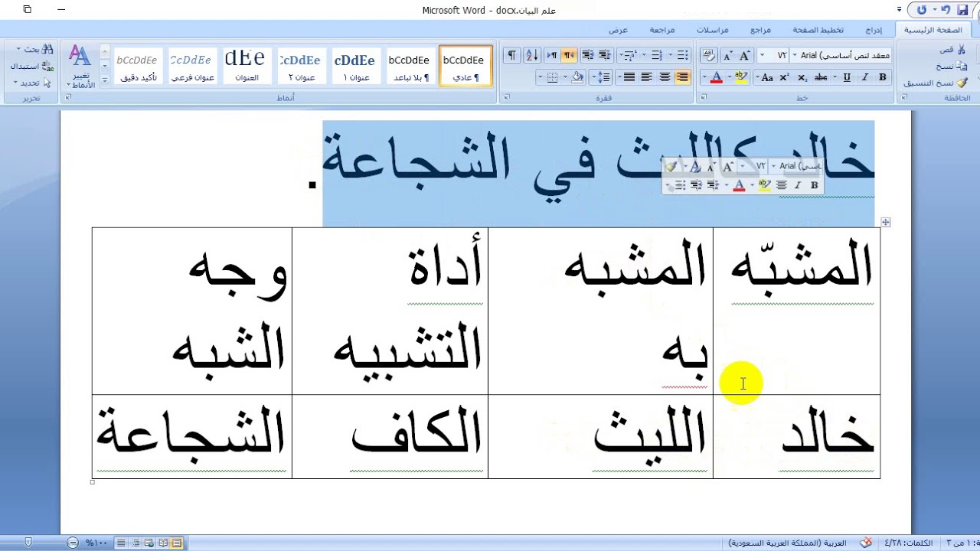Toggle Strikethrough formatting
The height and width of the screenshot is (551, 980).
click(x=822, y=77)
